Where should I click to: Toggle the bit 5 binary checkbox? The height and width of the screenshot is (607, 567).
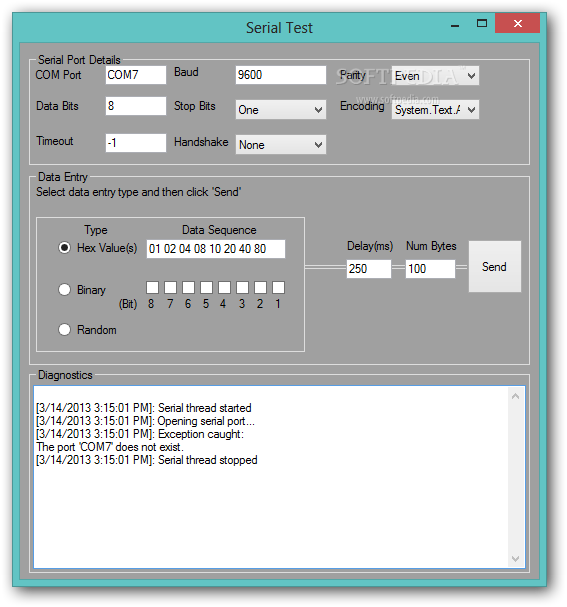(x=206, y=288)
